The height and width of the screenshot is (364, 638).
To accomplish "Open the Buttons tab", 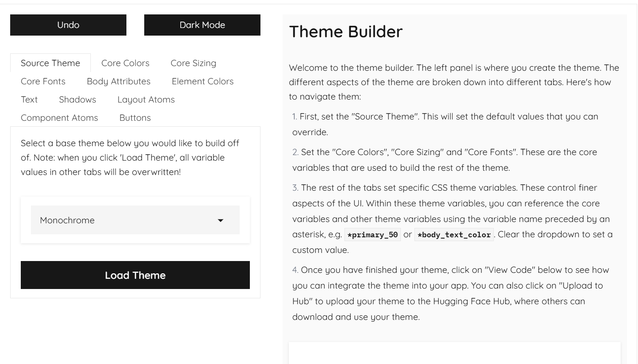I will click(135, 118).
